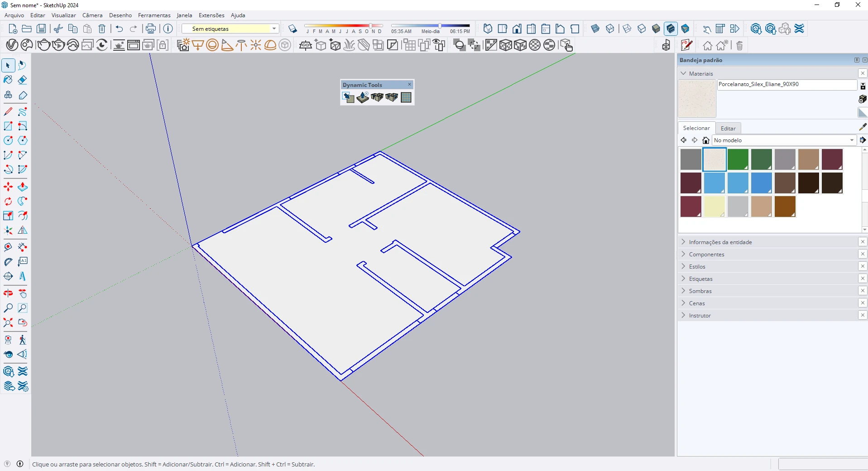Screen dimensions: 868x471
Task: Activate the Line pencil tool
Action: click(8, 111)
